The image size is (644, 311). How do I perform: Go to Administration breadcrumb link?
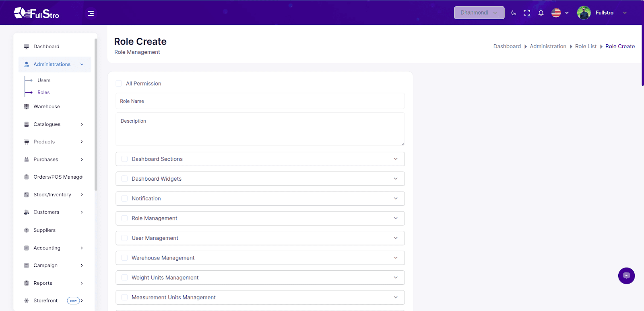pyautogui.click(x=548, y=46)
